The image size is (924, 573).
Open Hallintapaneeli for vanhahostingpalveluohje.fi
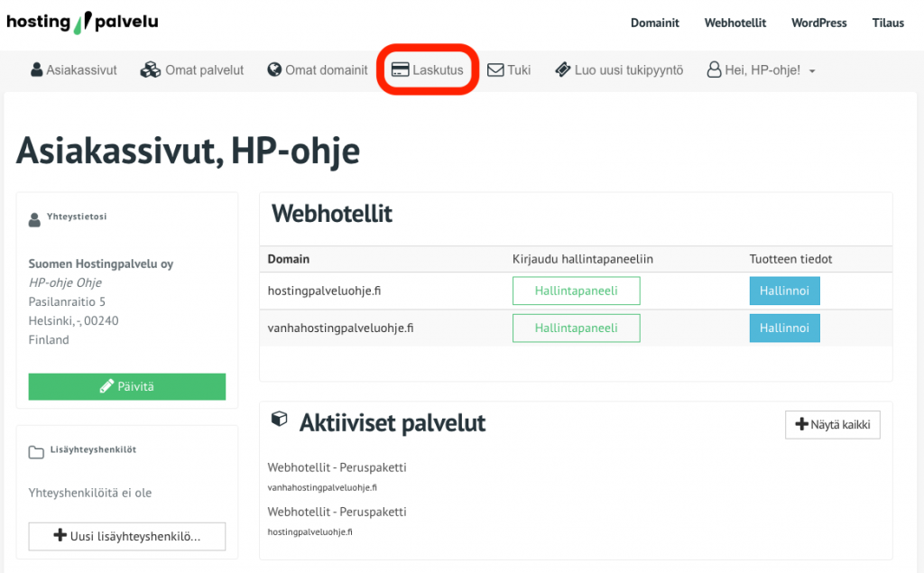[x=576, y=328]
